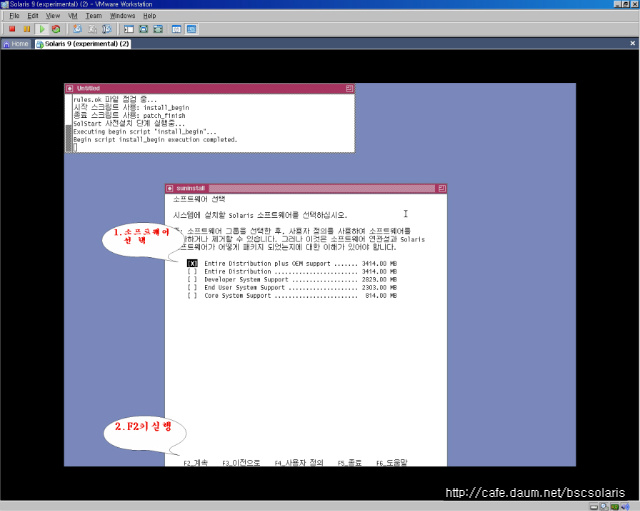The image size is (640, 511).
Task: Toggle the sidebar display toolbar icon
Action: tap(129, 29)
